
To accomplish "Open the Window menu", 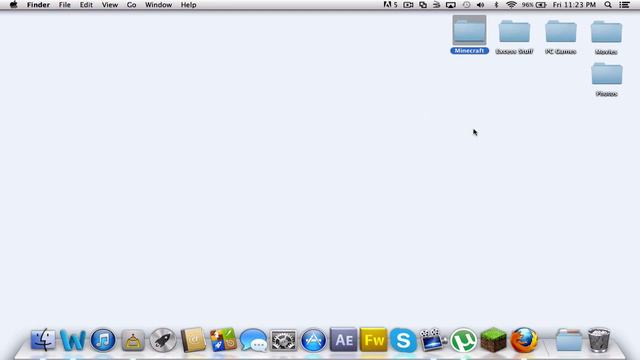I will point(158,5).
